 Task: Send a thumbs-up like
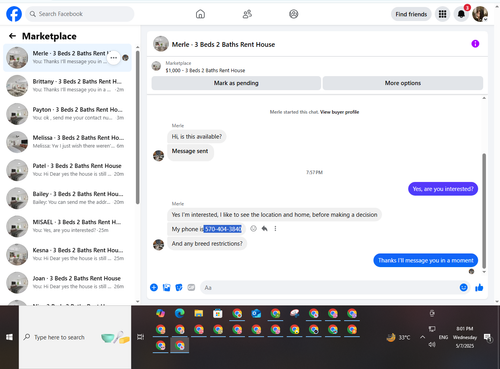[x=479, y=287]
